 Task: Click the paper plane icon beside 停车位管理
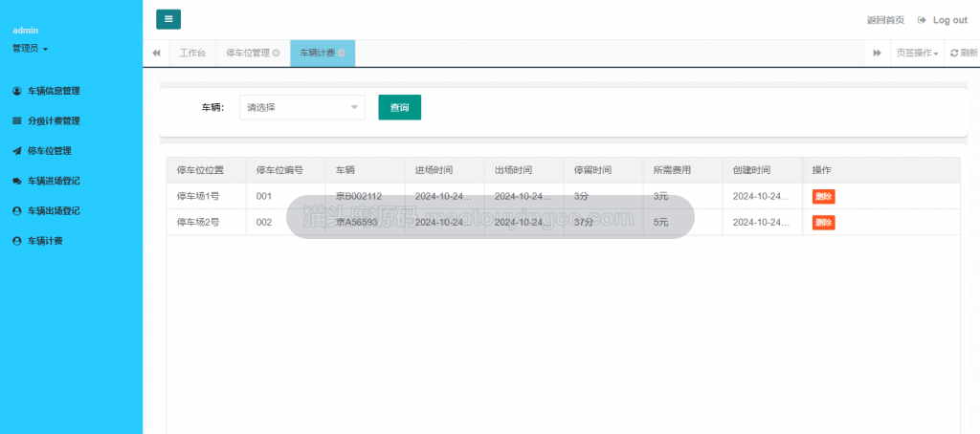coord(17,150)
